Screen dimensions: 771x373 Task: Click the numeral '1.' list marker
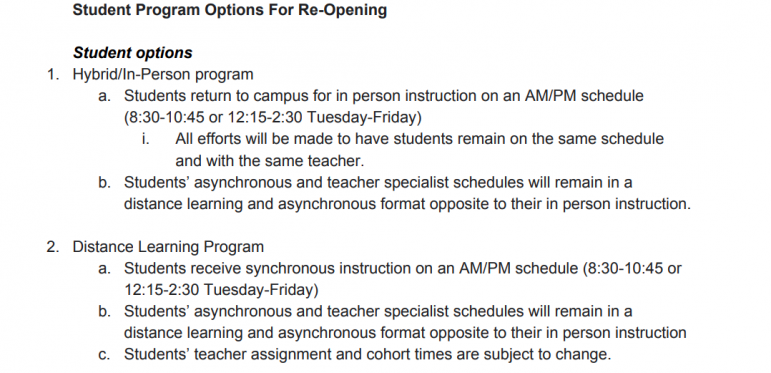coord(53,75)
